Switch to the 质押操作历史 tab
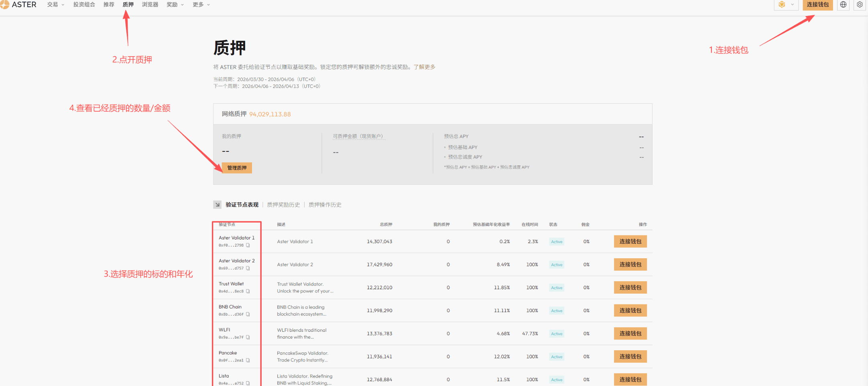 (325, 205)
